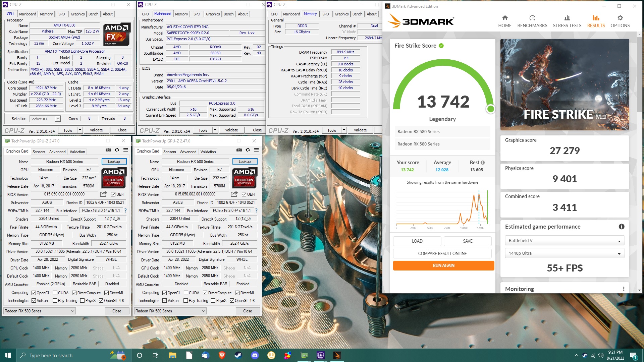Screen dimensions: 644x362
Task: Open File Explorer from taskbar
Action: [172, 355]
